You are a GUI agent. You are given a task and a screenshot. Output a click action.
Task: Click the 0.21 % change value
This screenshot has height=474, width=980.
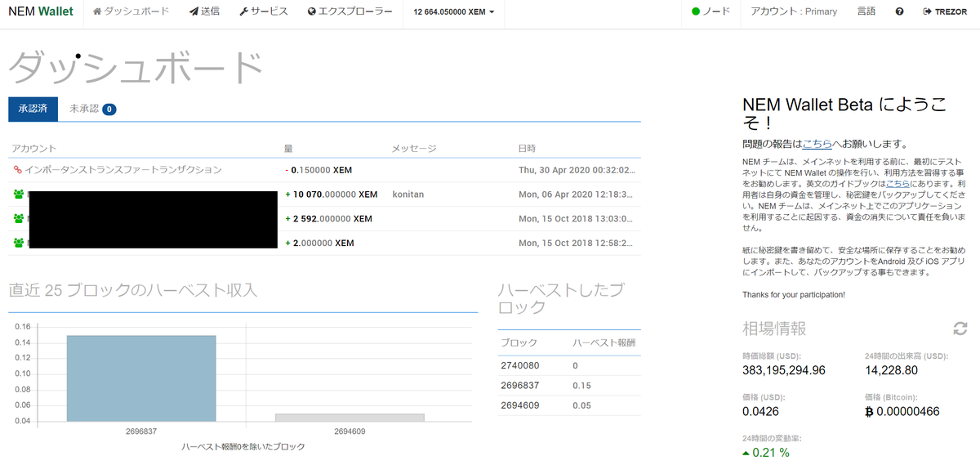click(x=765, y=452)
